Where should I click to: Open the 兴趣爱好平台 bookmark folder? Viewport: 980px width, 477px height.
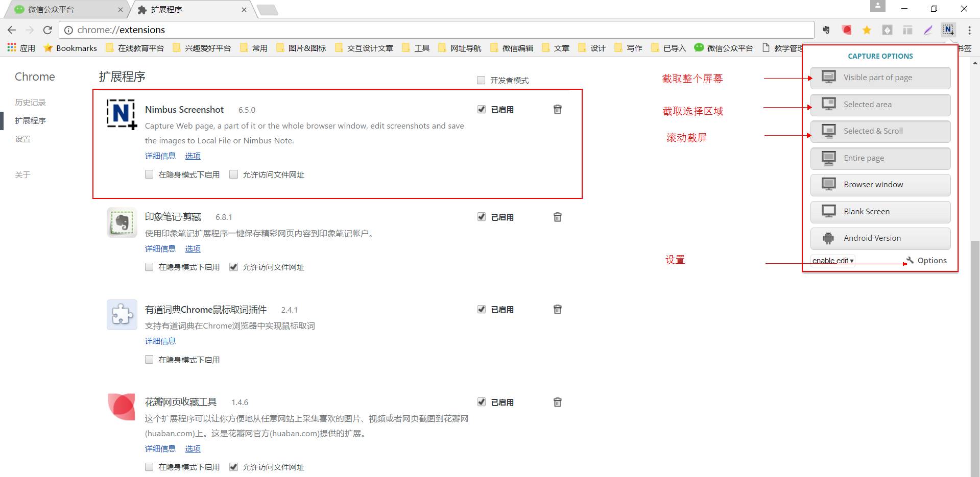click(x=202, y=48)
